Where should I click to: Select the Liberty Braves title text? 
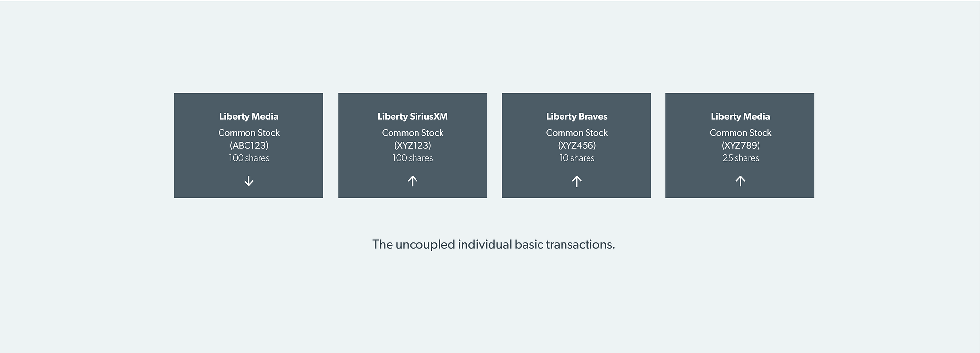pos(577,117)
